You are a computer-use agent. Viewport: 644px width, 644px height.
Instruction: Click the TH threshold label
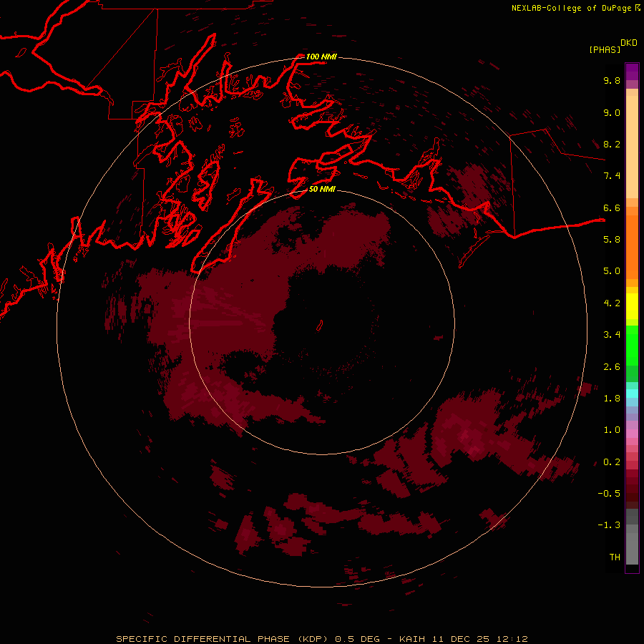[x=615, y=557]
